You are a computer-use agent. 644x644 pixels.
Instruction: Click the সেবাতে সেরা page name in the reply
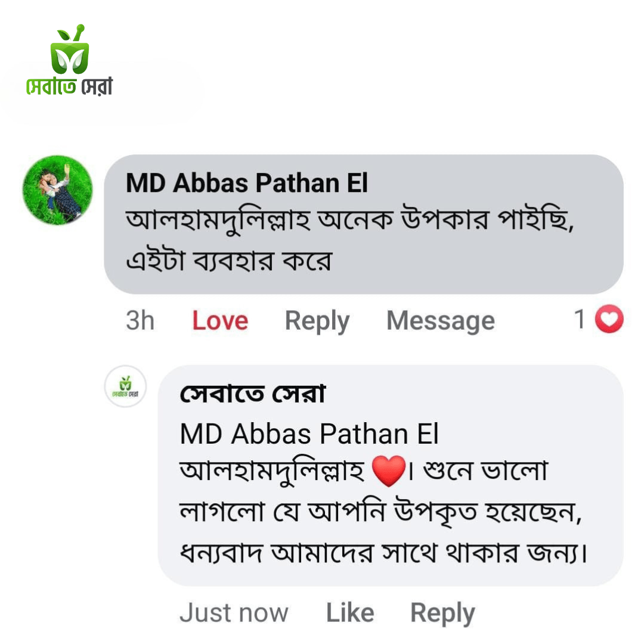tap(252, 394)
